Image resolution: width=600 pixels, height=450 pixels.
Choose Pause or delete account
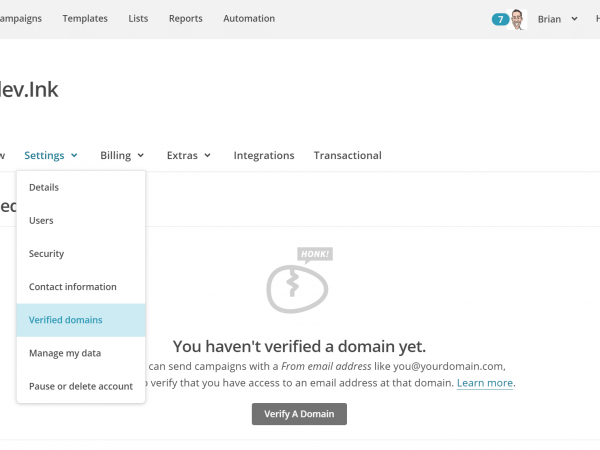80,386
